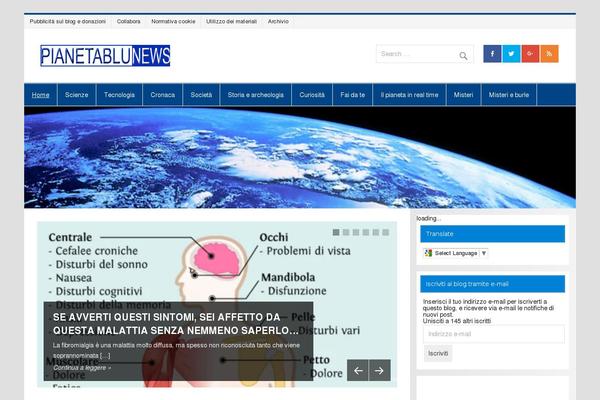Image resolution: width=600 pixels, height=400 pixels.
Task: Open the Misteri e burle menu item
Action: point(509,95)
